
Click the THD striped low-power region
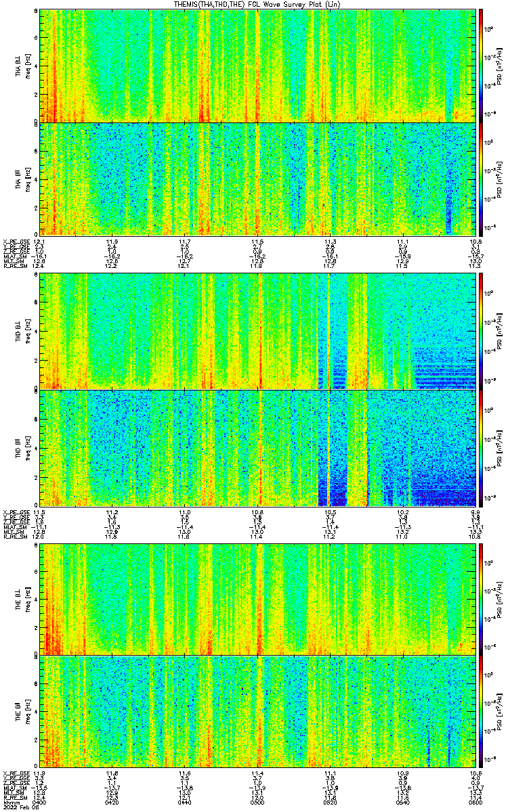444,367
